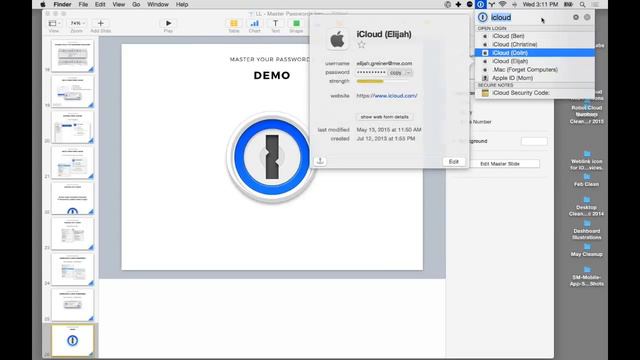Insert a Chart from the Keynote toolbar
Screen dimensions: 640x360
pos(255,23)
